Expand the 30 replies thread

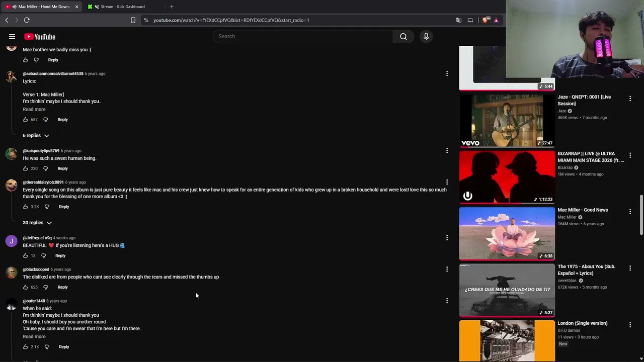(37, 223)
